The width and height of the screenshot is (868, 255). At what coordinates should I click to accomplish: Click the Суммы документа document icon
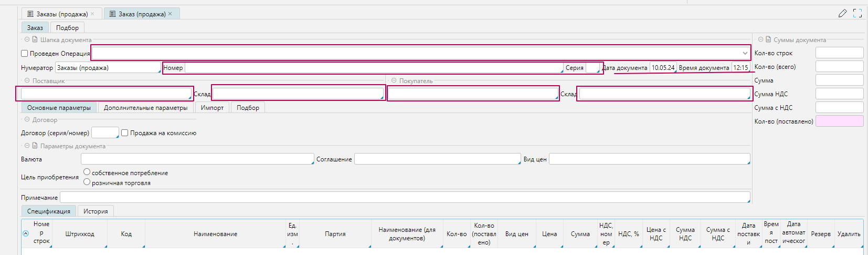[x=768, y=39]
